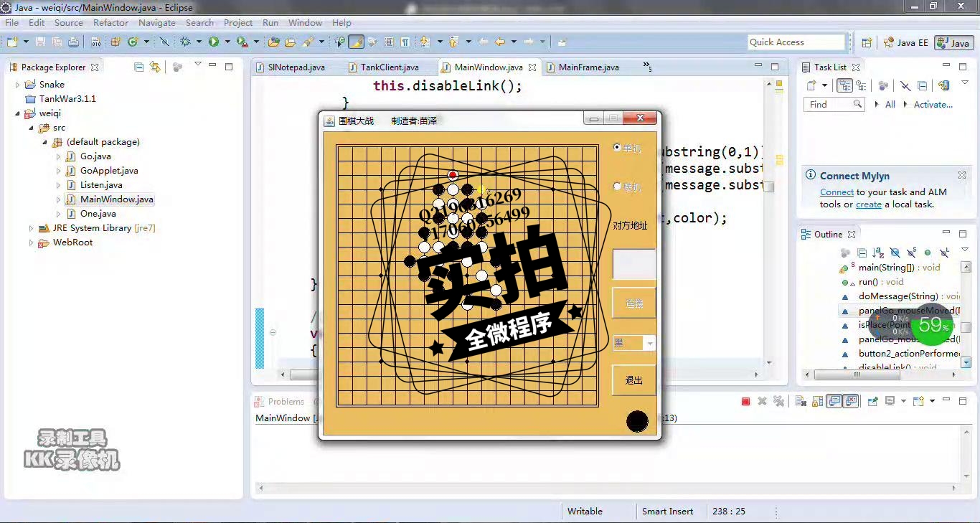Screen dimensions: 980x523
Task: Select GoApplet.java in Package Explorer
Action: click(x=109, y=171)
